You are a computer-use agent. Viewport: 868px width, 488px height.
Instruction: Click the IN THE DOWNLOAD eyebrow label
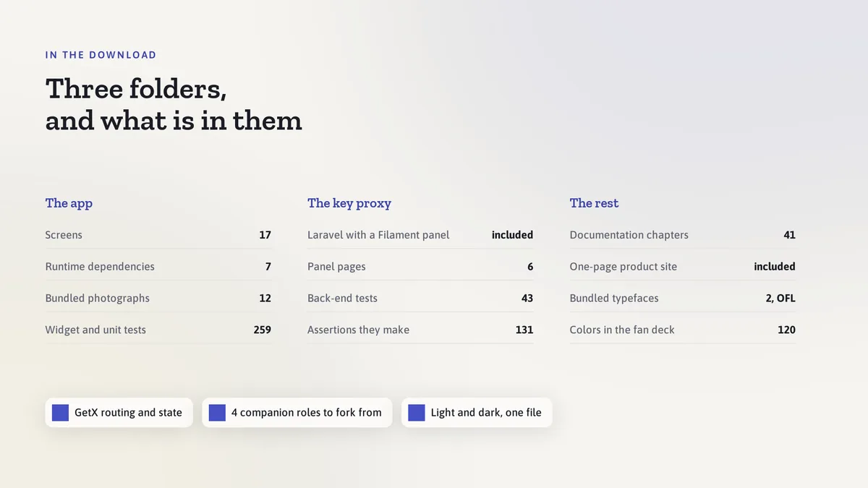pos(101,55)
